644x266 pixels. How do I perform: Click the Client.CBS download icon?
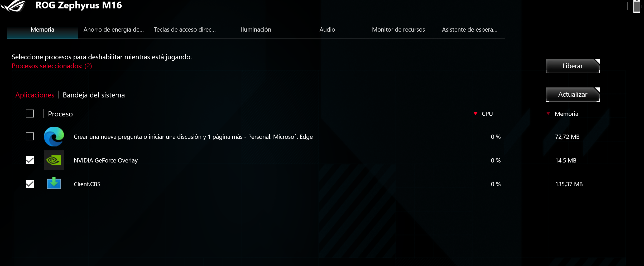click(x=54, y=183)
